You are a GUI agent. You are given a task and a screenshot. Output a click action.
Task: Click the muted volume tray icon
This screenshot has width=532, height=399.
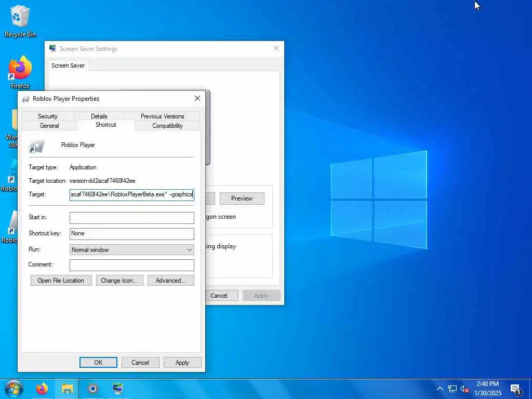(x=464, y=389)
